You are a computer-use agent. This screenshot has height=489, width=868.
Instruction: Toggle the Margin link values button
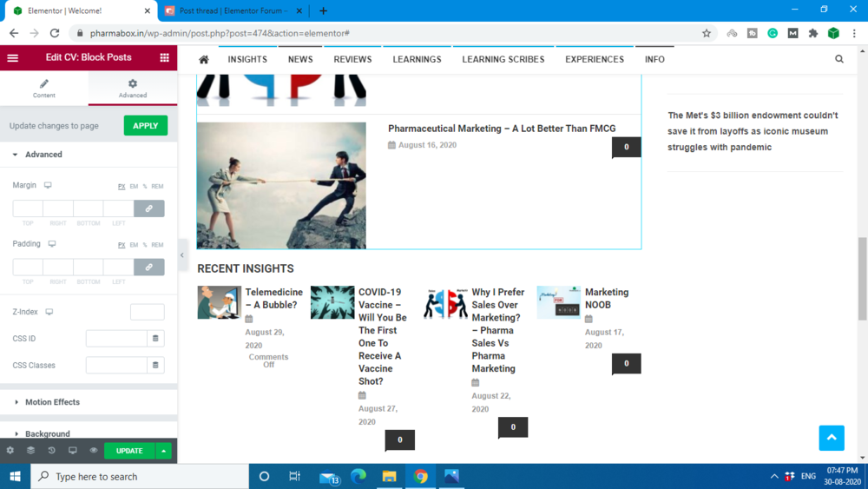(149, 208)
